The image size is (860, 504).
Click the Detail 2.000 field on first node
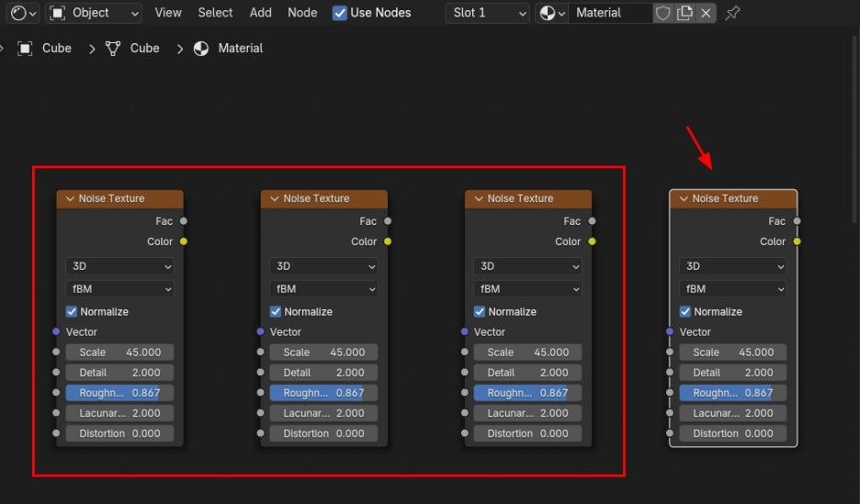[x=119, y=373]
